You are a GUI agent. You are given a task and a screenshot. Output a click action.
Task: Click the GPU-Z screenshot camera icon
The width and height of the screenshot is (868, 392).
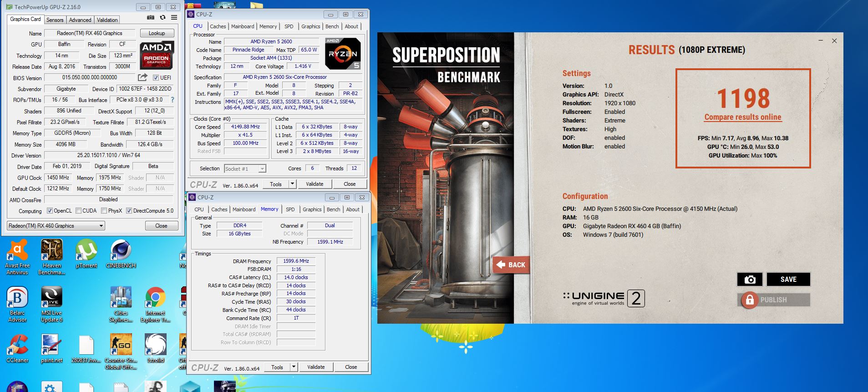tap(151, 18)
